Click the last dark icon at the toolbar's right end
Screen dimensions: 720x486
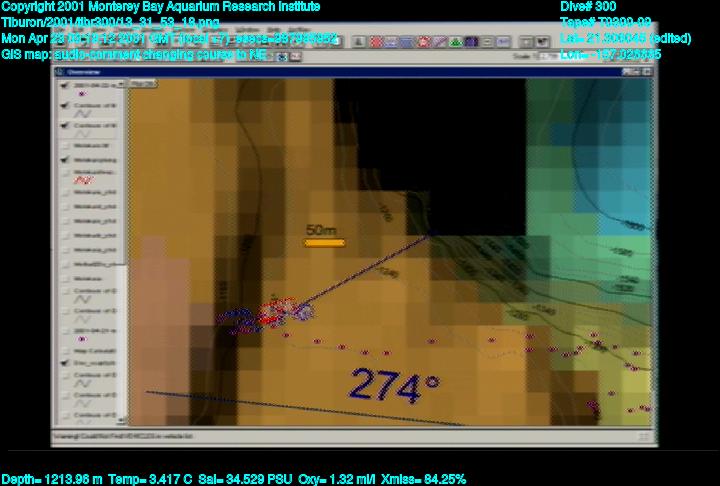point(542,42)
